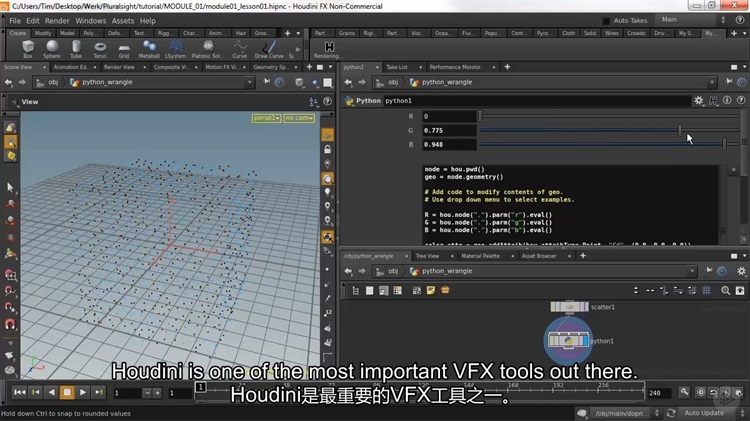Screen dimensions: 750x421
Task: Click the network editor find magnifier icon
Action: pos(726,290)
